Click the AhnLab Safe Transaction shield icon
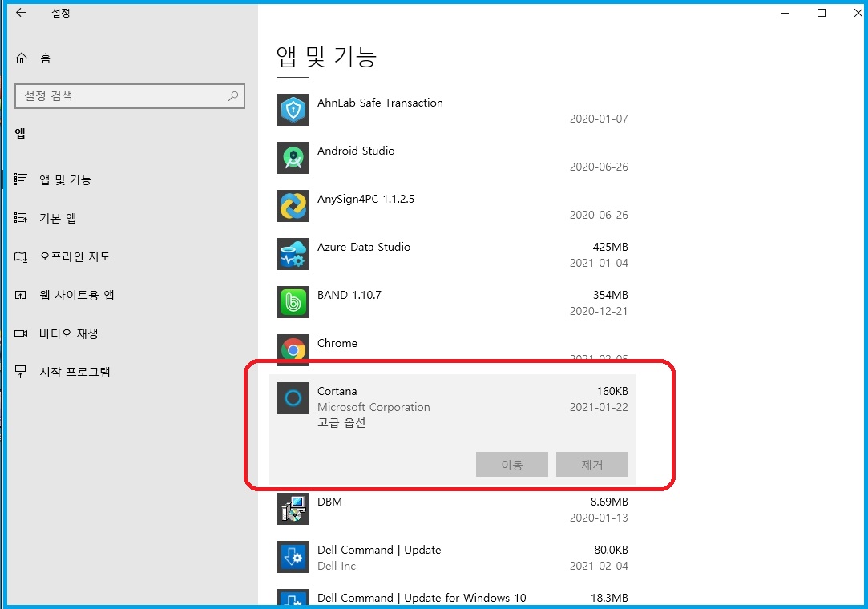The height and width of the screenshot is (609, 868). click(x=293, y=110)
